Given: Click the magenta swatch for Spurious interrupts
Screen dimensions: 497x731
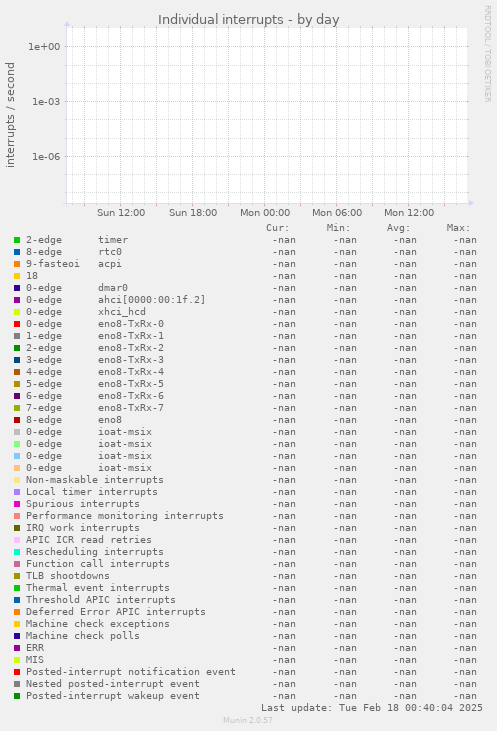Looking at the screenshot, I should 17,504.
